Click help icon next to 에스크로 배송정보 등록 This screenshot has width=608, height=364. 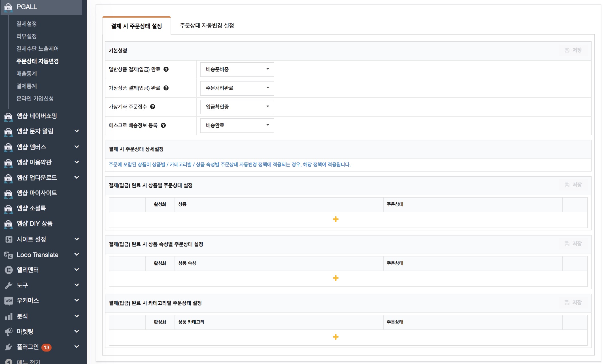(x=163, y=125)
